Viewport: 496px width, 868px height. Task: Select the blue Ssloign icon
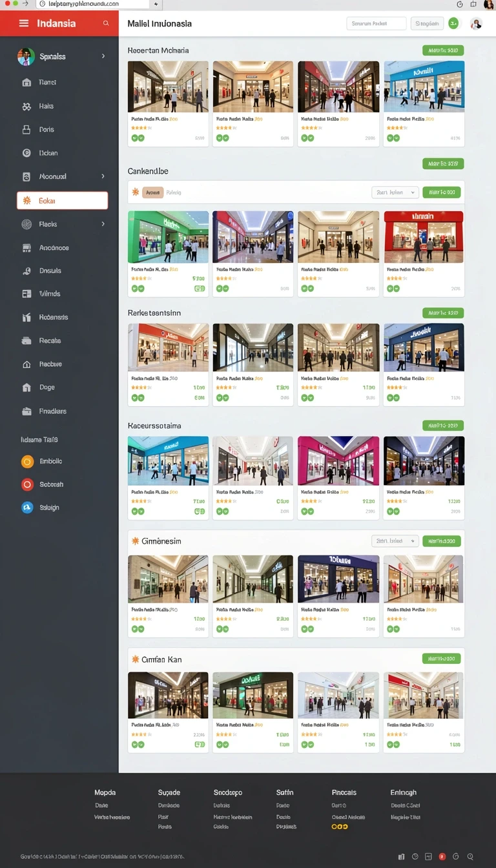click(27, 508)
